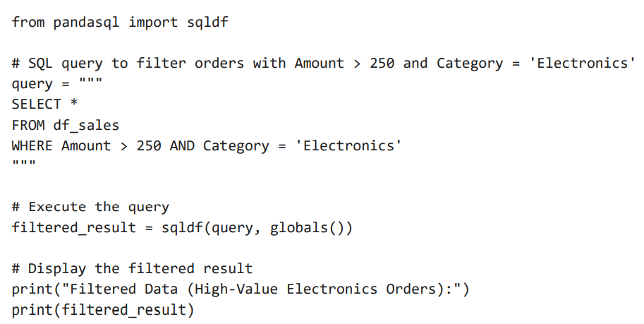Viewport: 644px width, 324px height.
Task: Click the final 'print(filtered_result)' line
Action: (x=102, y=310)
